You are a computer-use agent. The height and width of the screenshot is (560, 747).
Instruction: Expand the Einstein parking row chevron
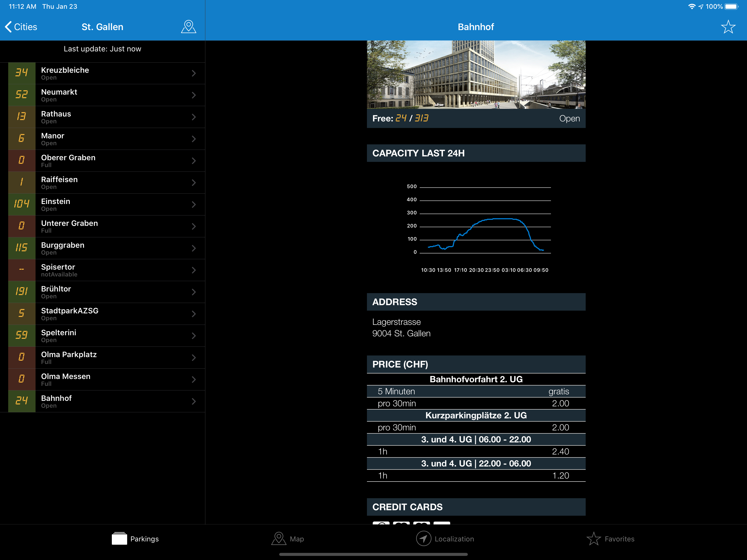(x=194, y=204)
